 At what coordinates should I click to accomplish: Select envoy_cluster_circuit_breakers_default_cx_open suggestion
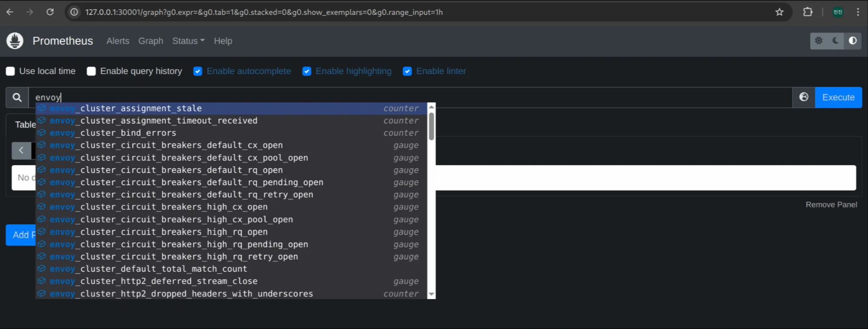click(x=231, y=145)
